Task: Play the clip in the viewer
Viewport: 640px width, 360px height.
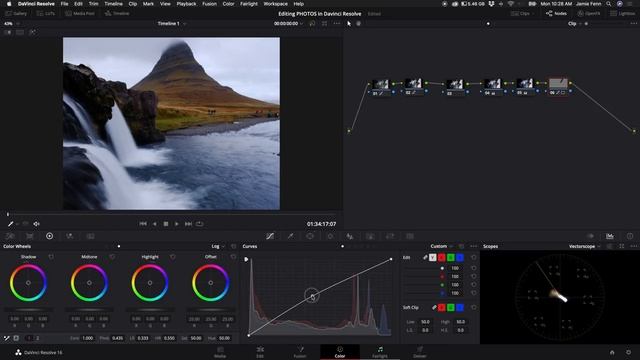Action: [176, 224]
